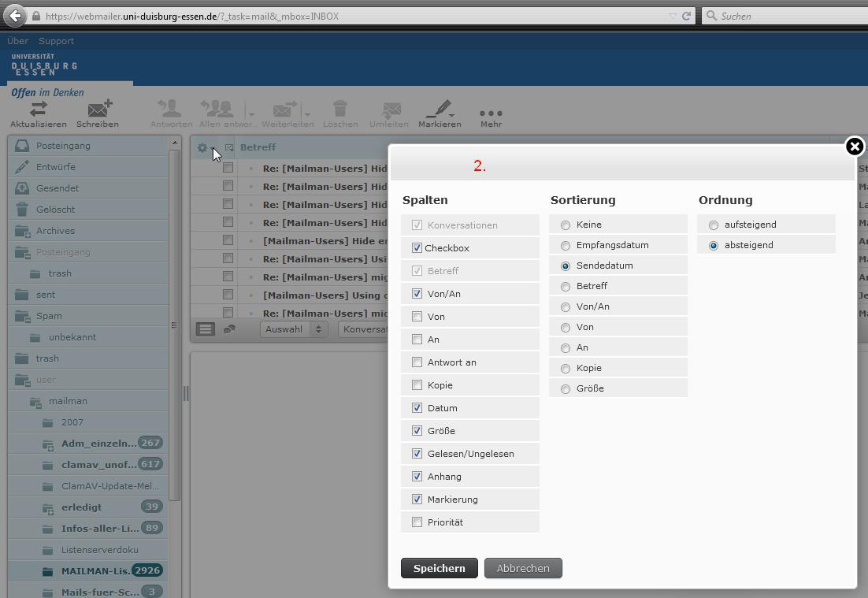Click the list options gear icon
This screenshot has width=868, height=598.
pos(202,147)
